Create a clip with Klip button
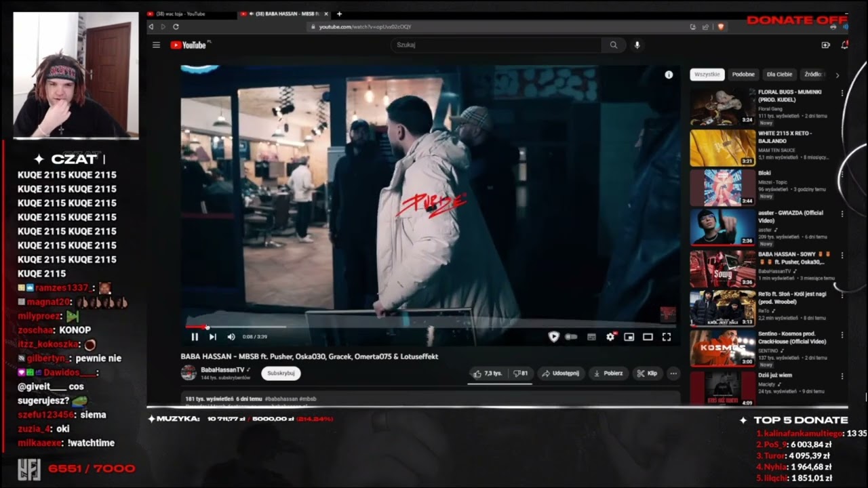The height and width of the screenshot is (488, 868). [648, 373]
